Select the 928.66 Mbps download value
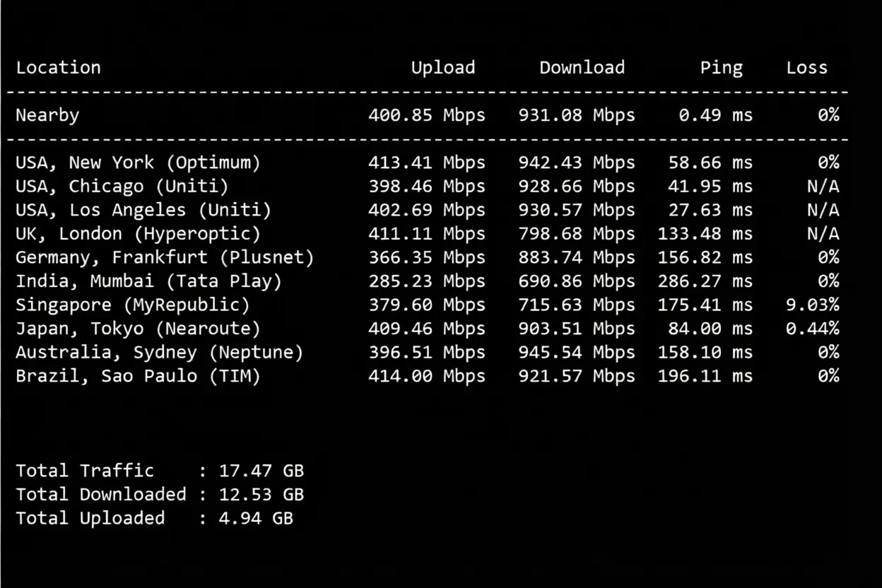The width and height of the screenshot is (882, 588). [577, 187]
